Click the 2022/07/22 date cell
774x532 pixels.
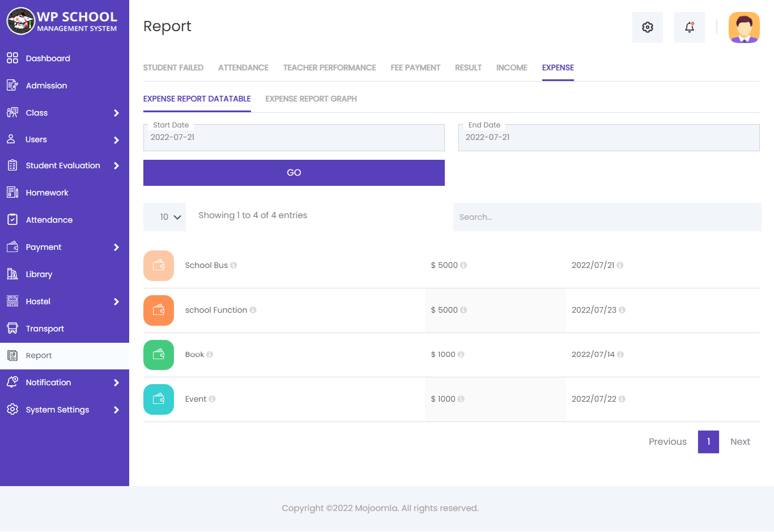pos(594,399)
